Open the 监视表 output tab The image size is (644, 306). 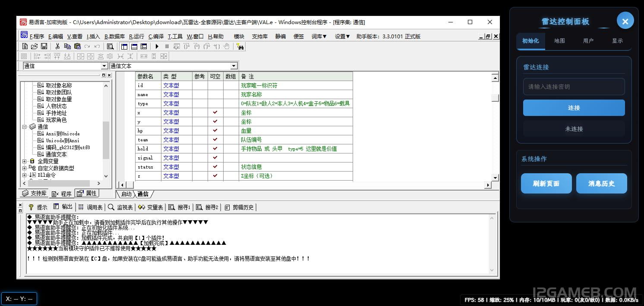(x=120, y=207)
